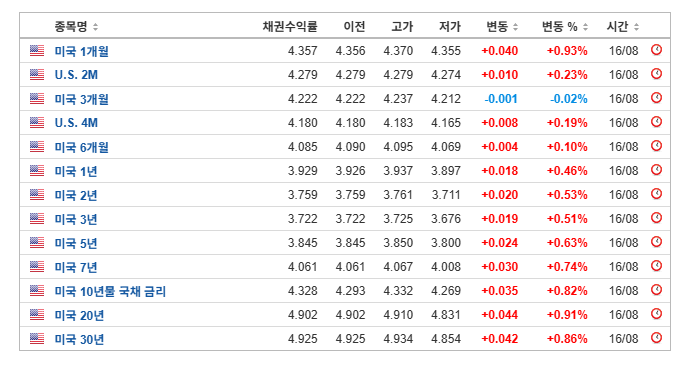Open the 미국 6개월 bond link
The image size is (682, 367).
coord(81,147)
